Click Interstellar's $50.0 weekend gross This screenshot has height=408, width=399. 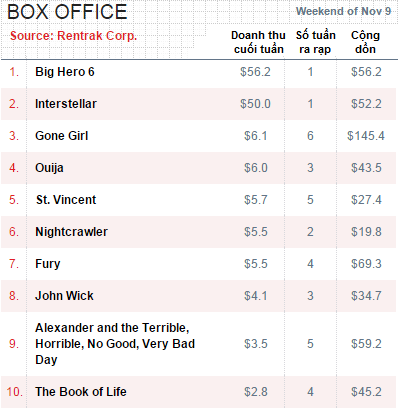point(255,104)
